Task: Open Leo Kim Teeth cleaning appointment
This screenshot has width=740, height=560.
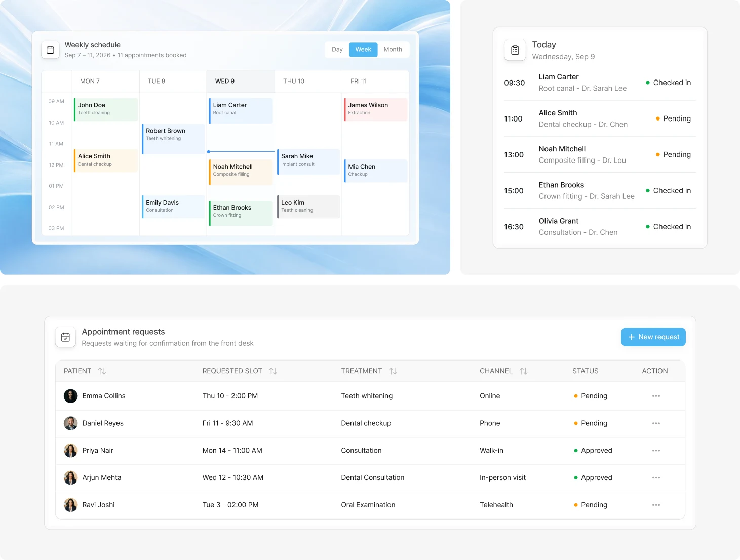Action: click(x=308, y=207)
